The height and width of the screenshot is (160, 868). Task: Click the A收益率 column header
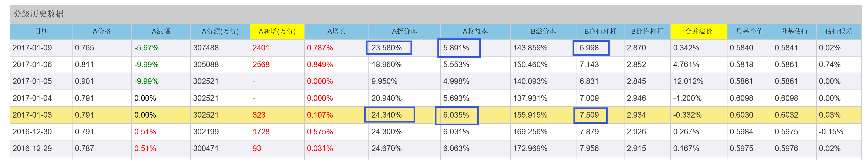click(475, 32)
